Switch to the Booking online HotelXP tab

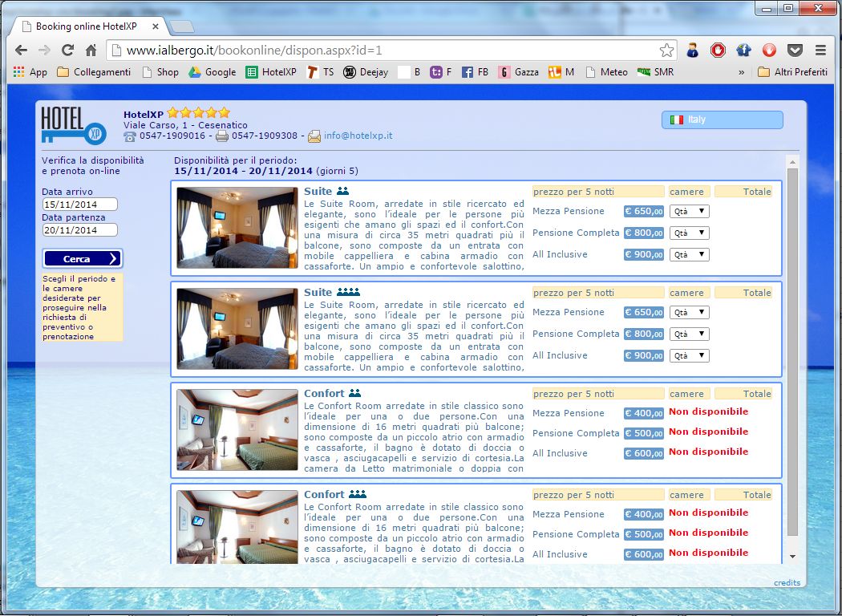(x=86, y=26)
